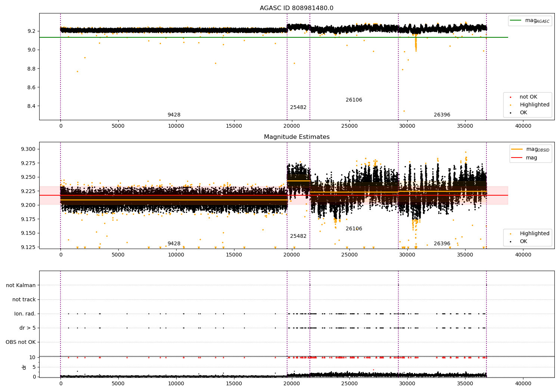560x392 pixels.
Task: Click the 'dr > 5' row label
Action: pos(28,328)
